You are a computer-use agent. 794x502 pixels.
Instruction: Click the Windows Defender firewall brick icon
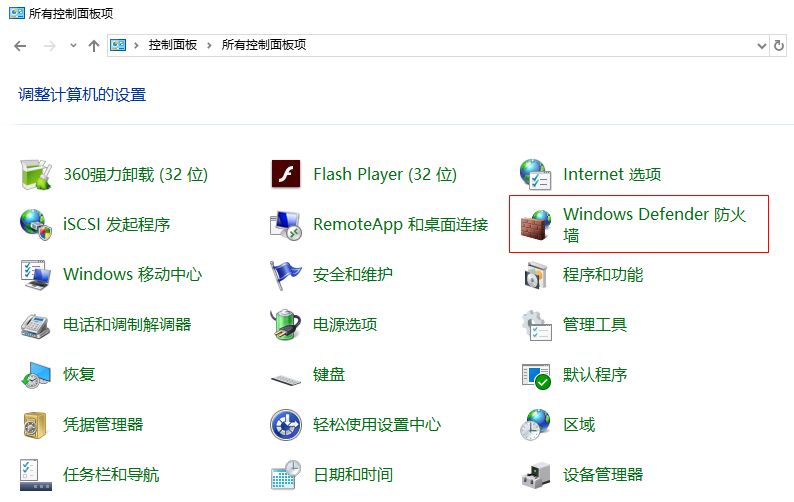pyautogui.click(x=536, y=225)
